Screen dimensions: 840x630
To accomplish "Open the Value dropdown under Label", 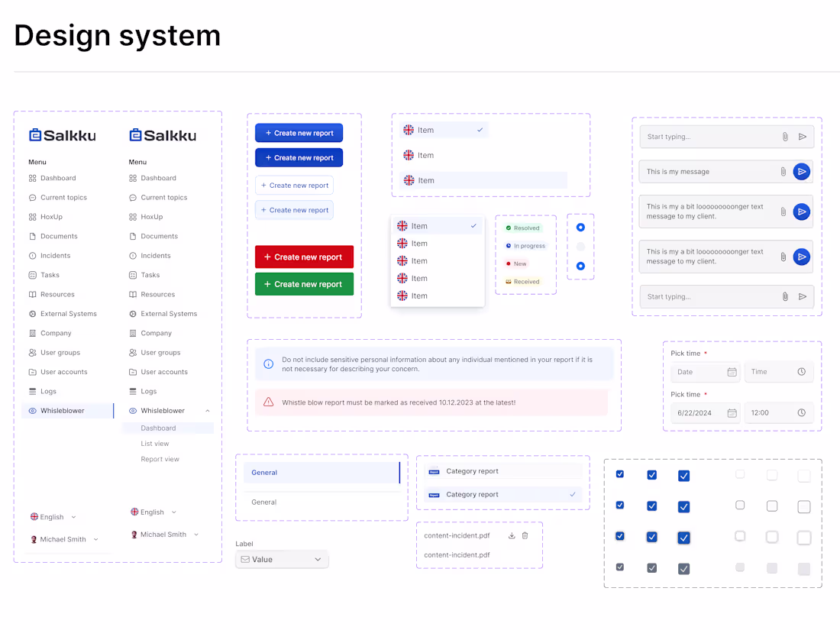I will 282,559.
